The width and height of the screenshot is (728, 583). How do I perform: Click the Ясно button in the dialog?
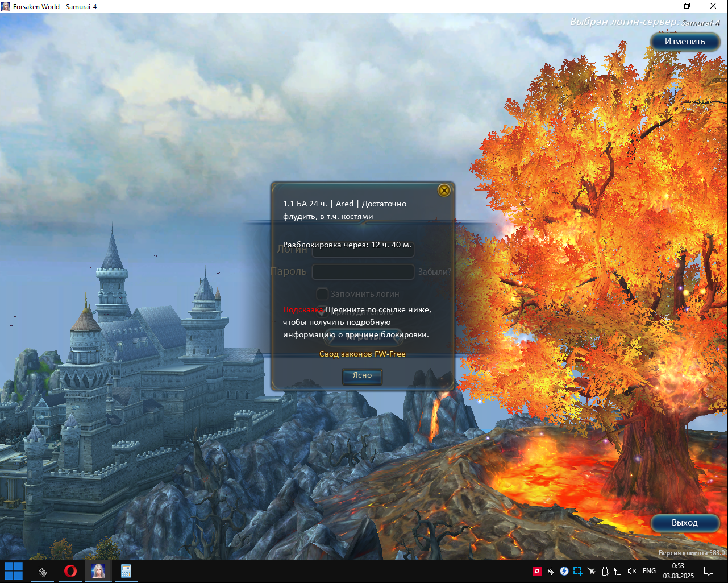362,375
